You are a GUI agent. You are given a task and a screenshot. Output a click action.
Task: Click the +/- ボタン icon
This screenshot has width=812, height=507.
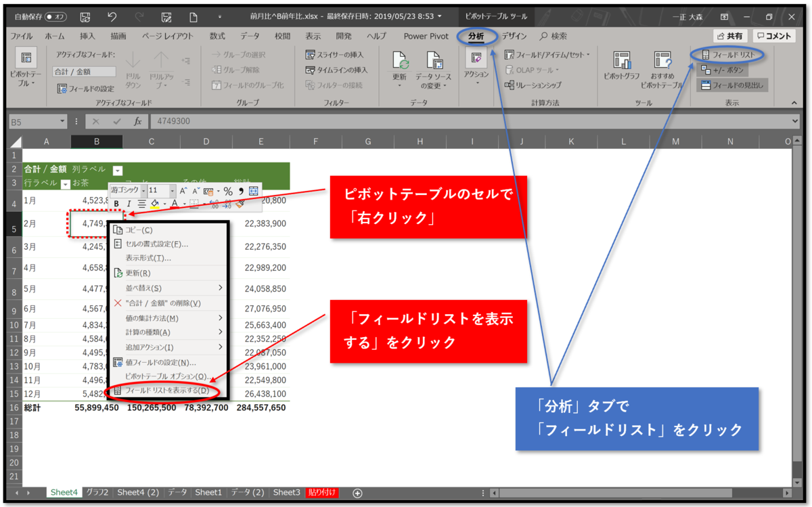721,71
